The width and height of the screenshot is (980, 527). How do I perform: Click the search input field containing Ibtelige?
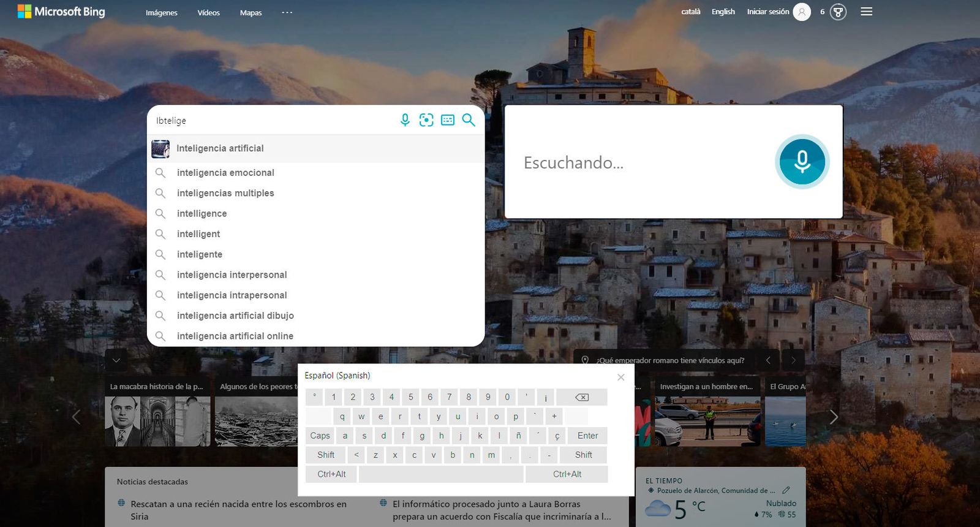coord(273,120)
